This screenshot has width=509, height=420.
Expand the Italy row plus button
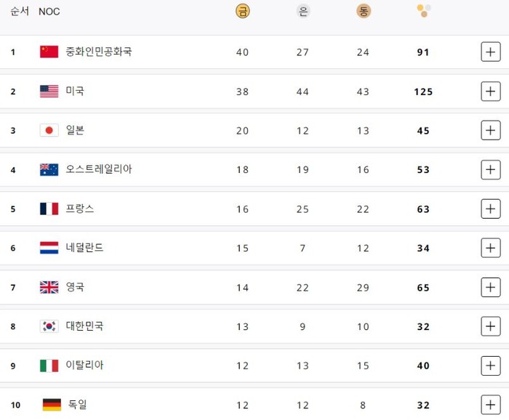491,366
